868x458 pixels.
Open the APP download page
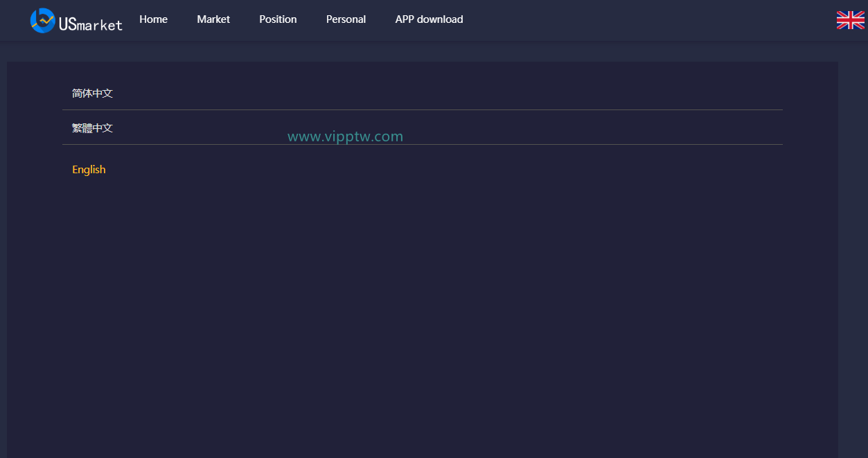(429, 19)
